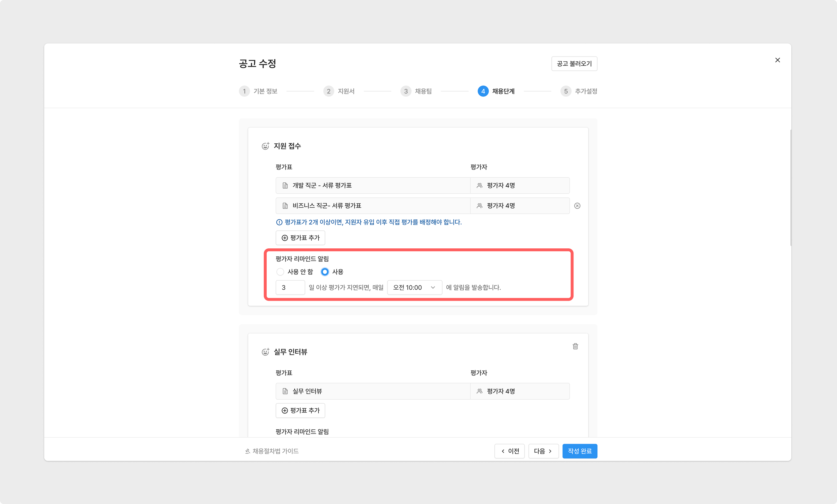Open 평가자 4명 selector for 개발 직군 row
This screenshot has width=837, height=504.
pos(519,185)
